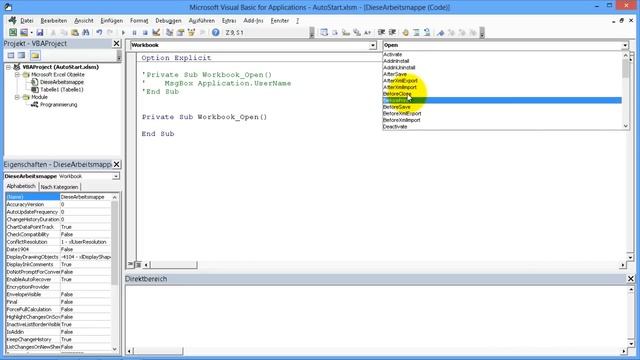Toggle breakpoint with the hand icon
The height and width of the screenshot is (360, 640).
[x=405, y=33]
